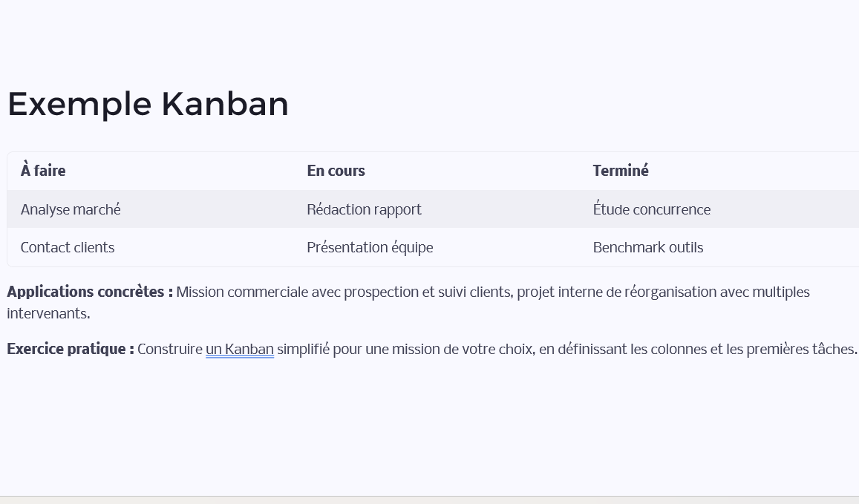The width and height of the screenshot is (859, 504).
Task: Click the "Analyse marché" table cell
Action: coord(71,209)
